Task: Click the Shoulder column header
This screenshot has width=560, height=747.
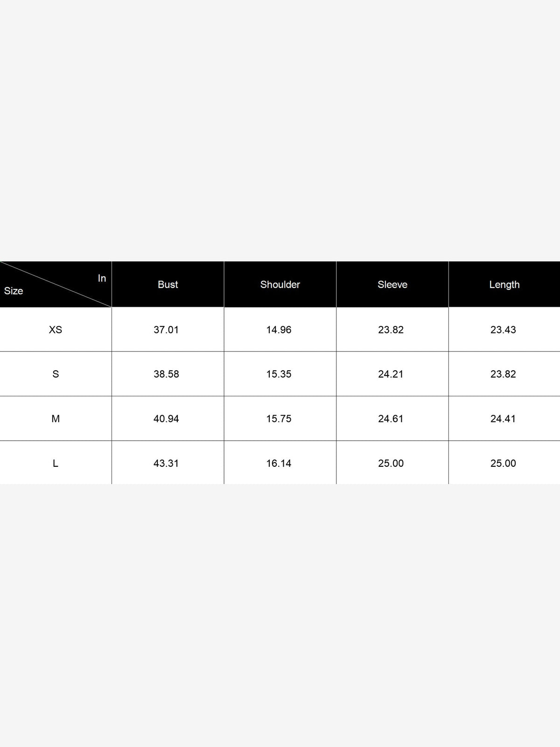Action: 280,284
